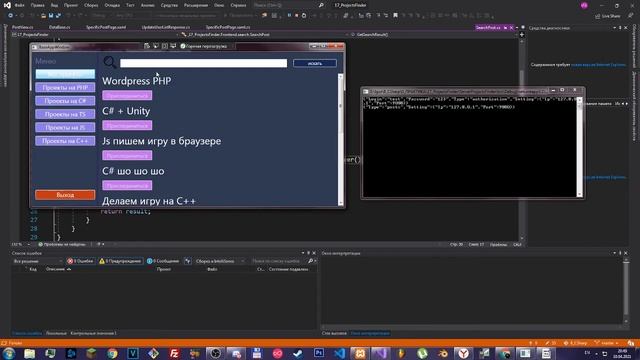The width and height of the screenshot is (640, 360).
Task: Open the Справка menu
Action: [238, 5]
